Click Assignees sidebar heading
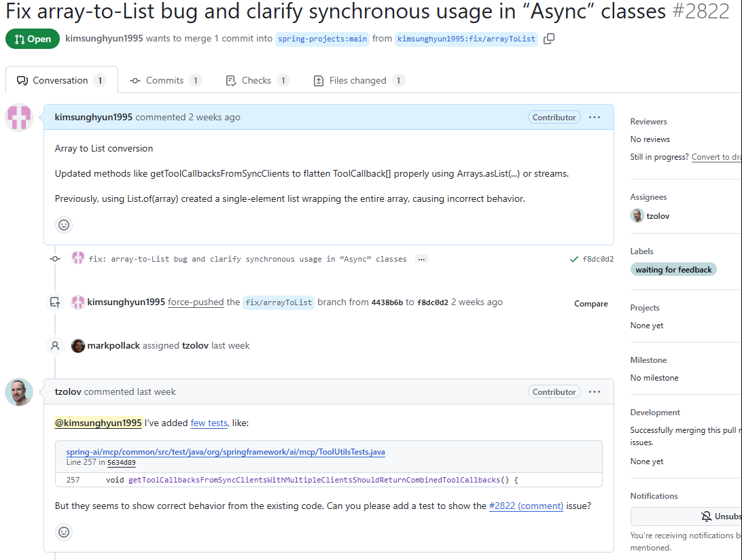 click(x=648, y=197)
